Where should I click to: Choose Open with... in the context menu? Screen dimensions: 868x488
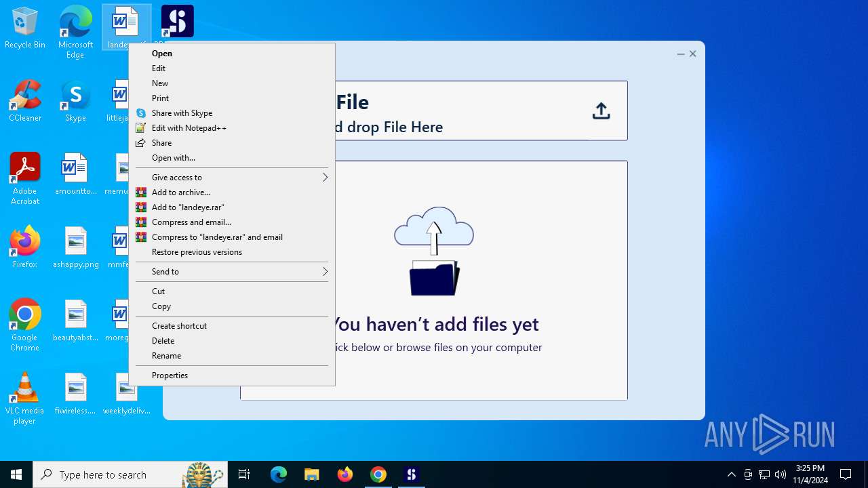pos(232,158)
